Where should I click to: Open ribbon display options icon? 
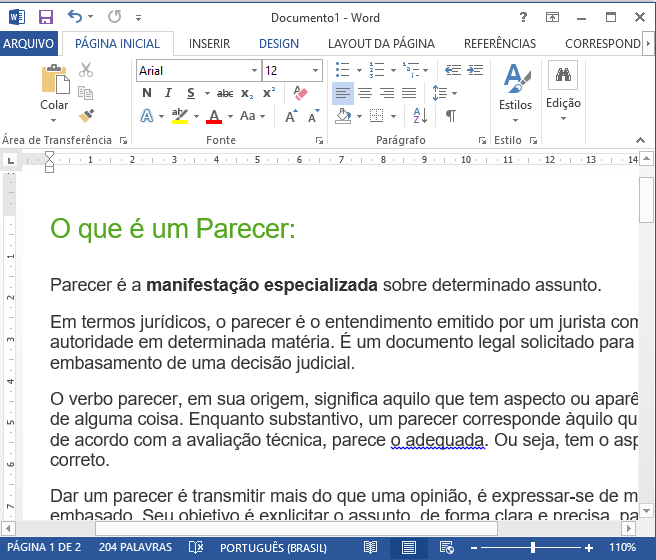(552, 17)
